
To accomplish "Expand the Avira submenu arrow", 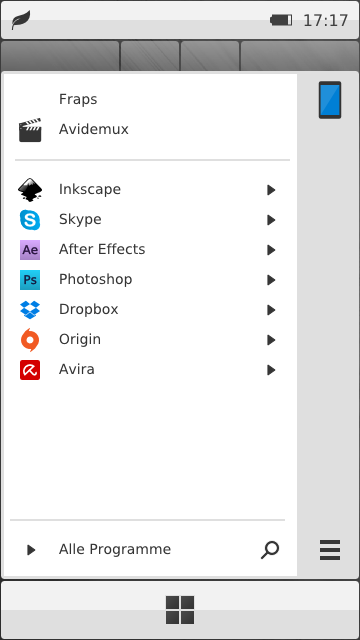I will pyautogui.click(x=271, y=370).
